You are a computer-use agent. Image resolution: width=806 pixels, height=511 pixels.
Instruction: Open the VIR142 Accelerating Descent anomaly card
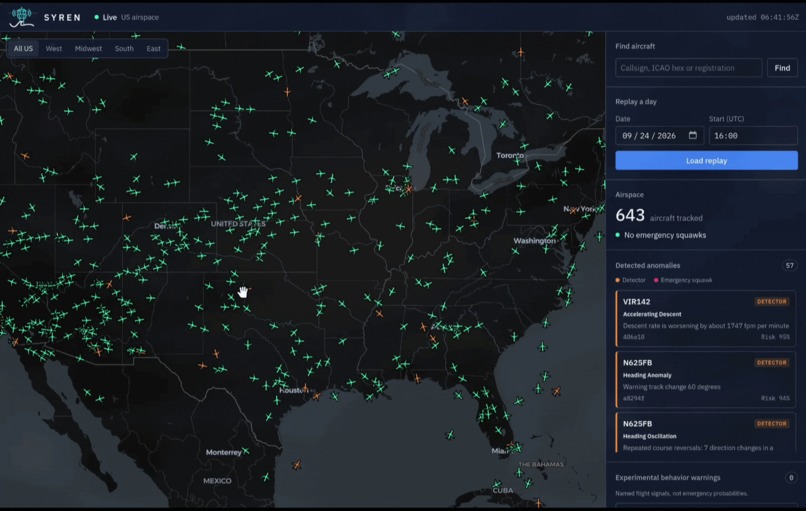click(x=705, y=319)
